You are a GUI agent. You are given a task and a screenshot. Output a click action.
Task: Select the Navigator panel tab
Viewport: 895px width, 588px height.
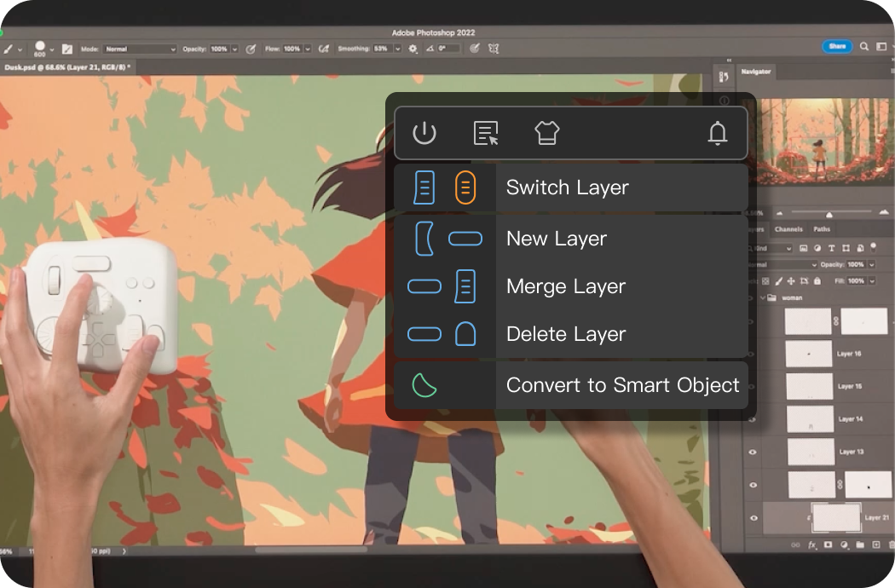point(756,72)
